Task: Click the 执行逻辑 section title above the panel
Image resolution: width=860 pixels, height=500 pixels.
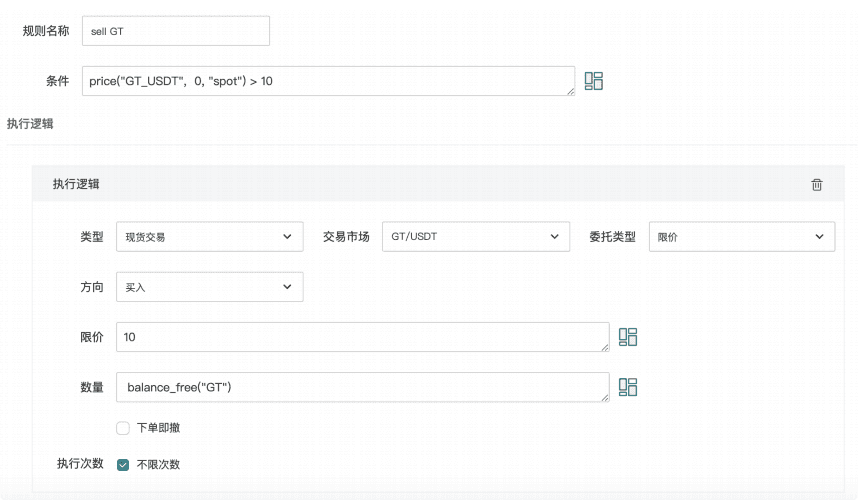Action: 30,124
